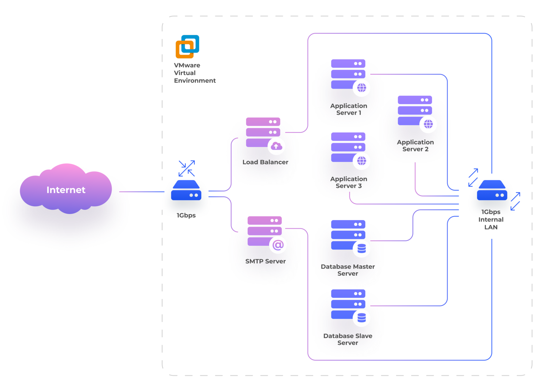
Task: Click the 1Gbps Internal LAN switch icon
Action: click(492, 190)
